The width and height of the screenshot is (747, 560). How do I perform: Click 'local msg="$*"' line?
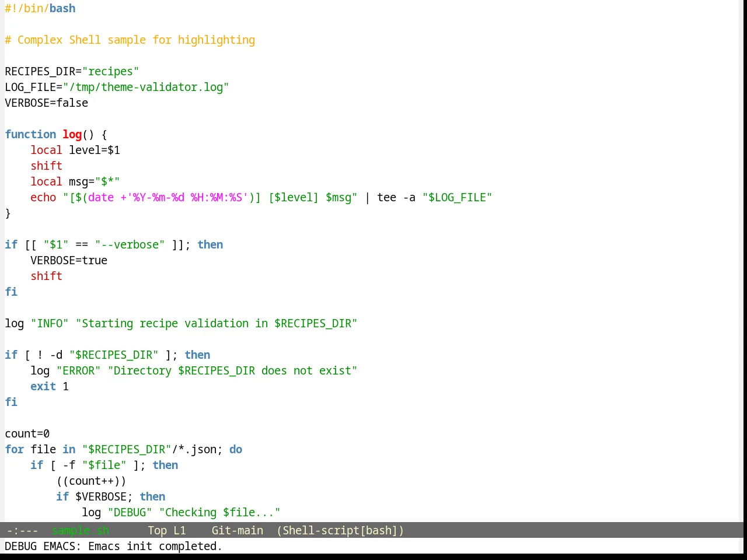click(75, 181)
